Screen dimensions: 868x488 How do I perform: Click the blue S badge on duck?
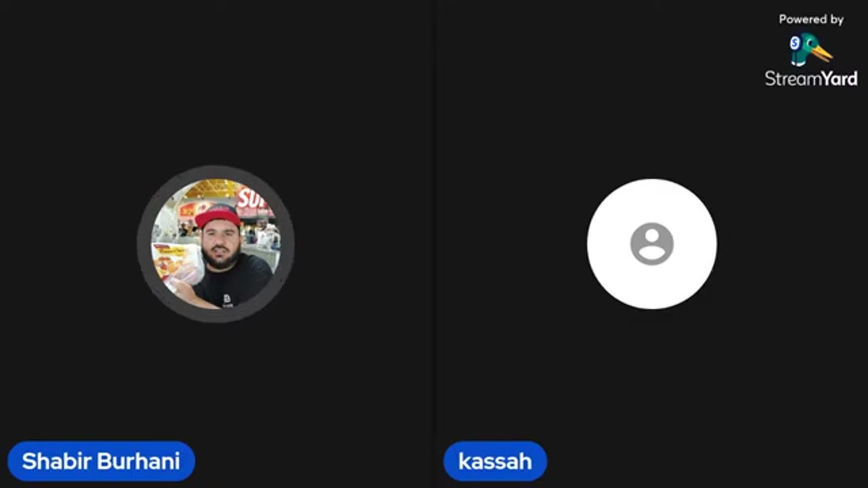point(795,43)
